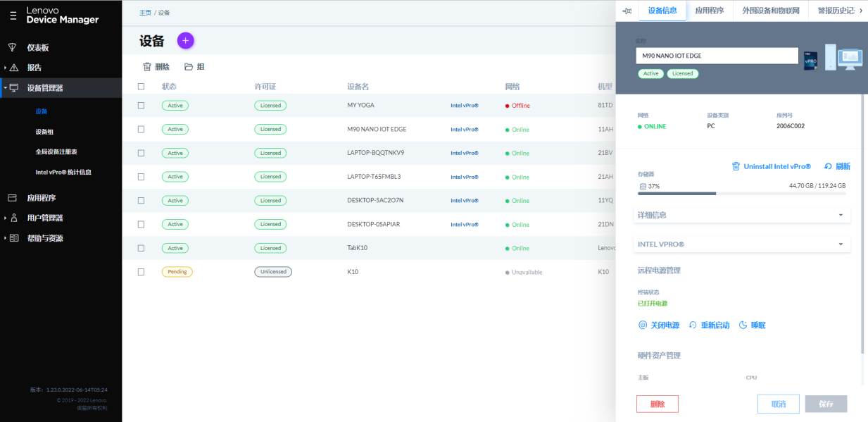Click the 用户管理器 person icon
Image resolution: width=868 pixels, height=422 pixels.
coord(13,218)
